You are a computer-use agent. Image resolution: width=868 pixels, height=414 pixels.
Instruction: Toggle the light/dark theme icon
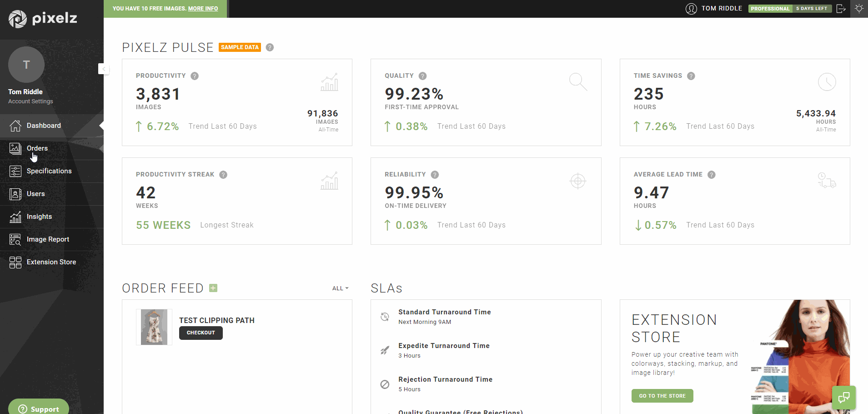tap(859, 9)
